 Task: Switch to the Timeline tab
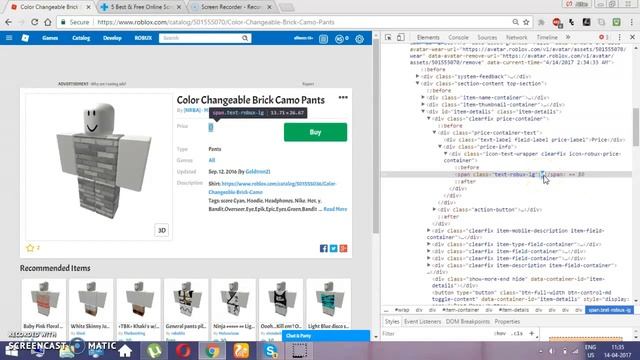pos(547,38)
